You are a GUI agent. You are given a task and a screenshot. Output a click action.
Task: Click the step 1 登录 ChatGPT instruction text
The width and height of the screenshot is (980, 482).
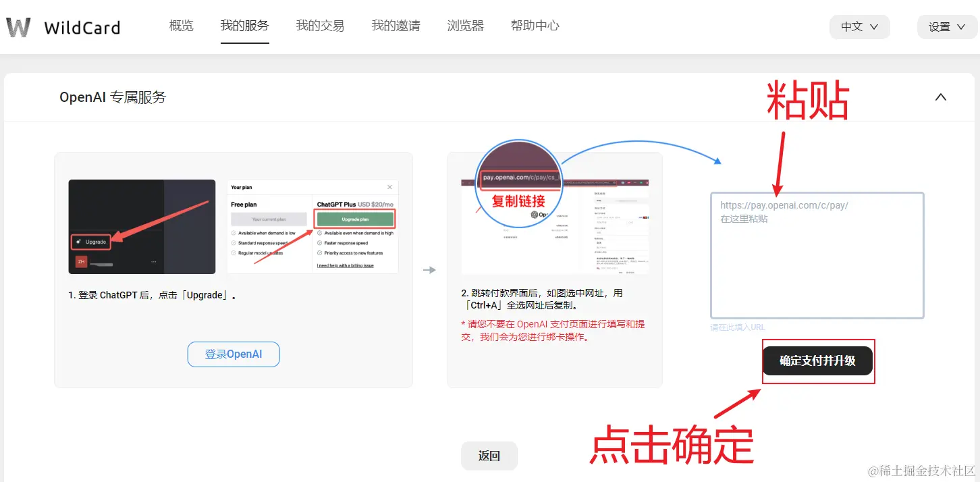(153, 296)
